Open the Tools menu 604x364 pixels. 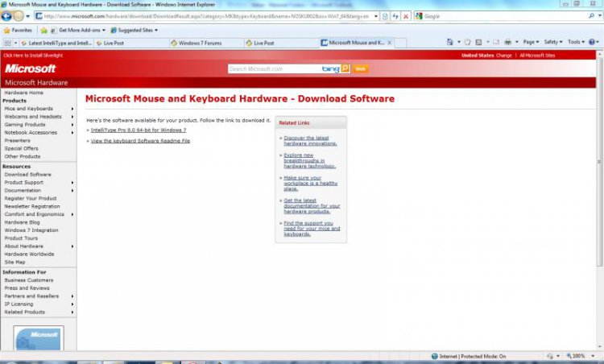[576, 42]
